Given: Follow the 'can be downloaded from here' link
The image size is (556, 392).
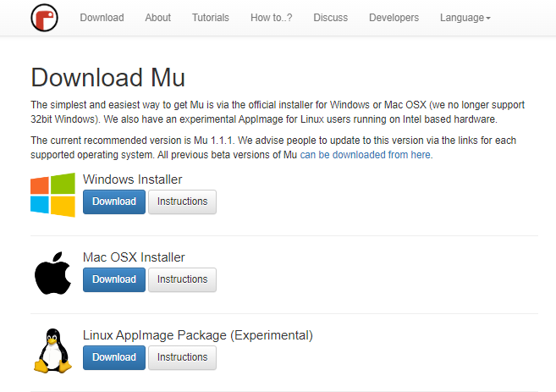Looking at the screenshot, I should click(x=366, y=155).
